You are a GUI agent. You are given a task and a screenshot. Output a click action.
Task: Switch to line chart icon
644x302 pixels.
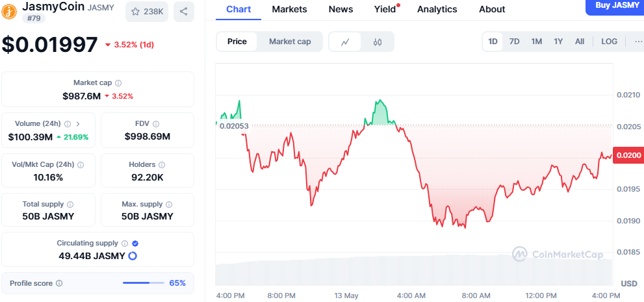346,42
